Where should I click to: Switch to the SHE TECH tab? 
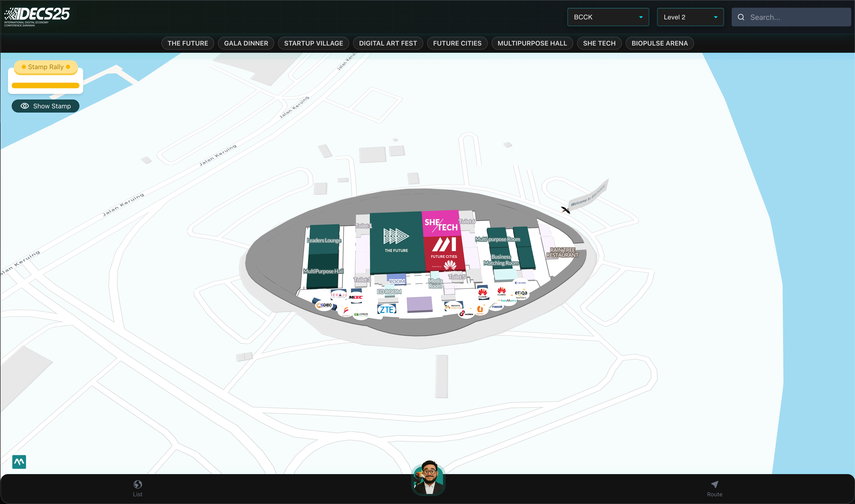pos(599,43)
